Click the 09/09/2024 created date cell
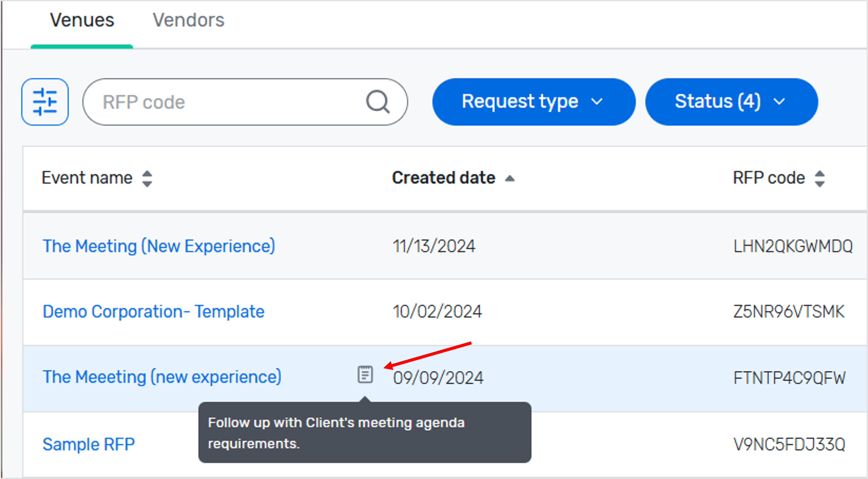This screenshot has height=479, width=868. coord(438,377)
